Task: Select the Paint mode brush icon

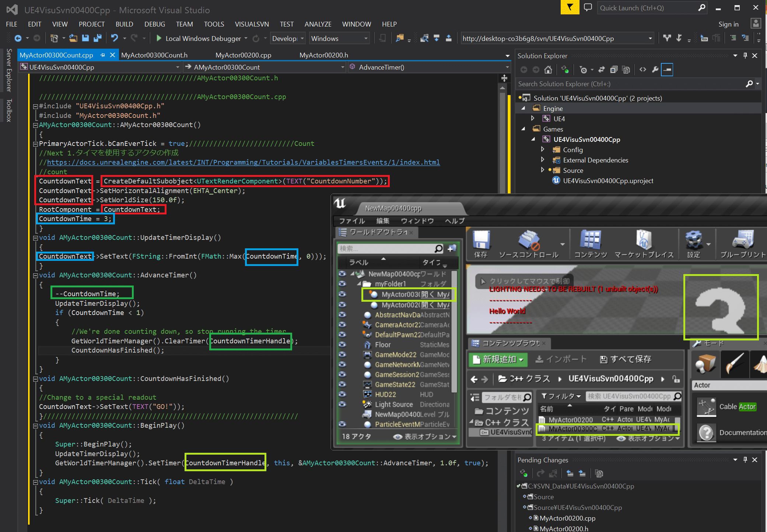Action: point(734,364)
